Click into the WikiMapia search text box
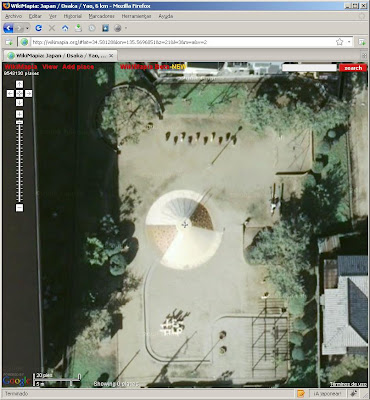370x400 pixels. 309,68
